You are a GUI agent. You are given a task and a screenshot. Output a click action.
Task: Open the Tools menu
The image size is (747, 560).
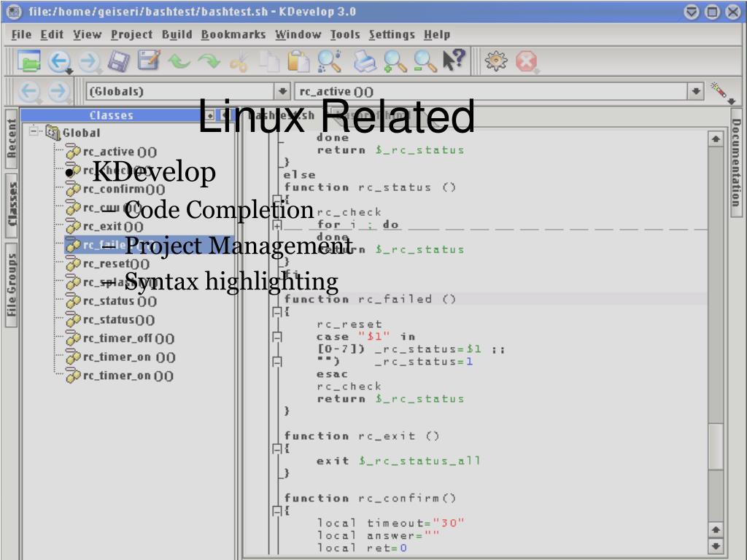345,34
